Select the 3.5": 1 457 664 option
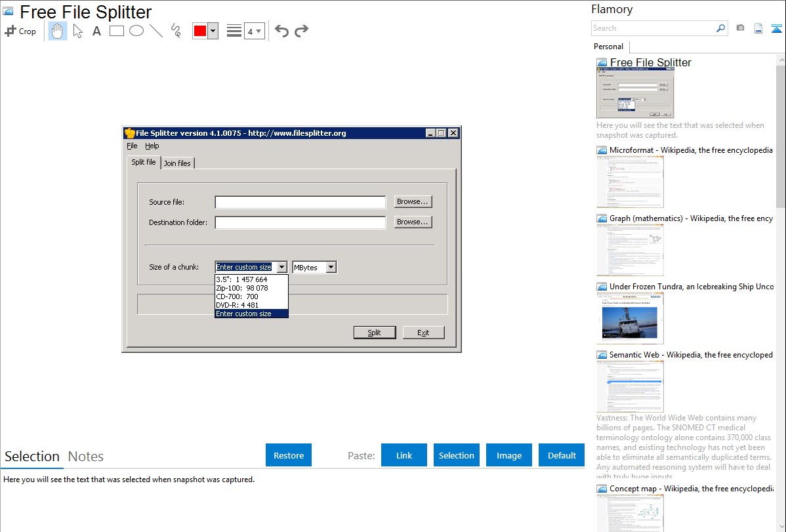 pyautogui.click(x=251, y=279)
